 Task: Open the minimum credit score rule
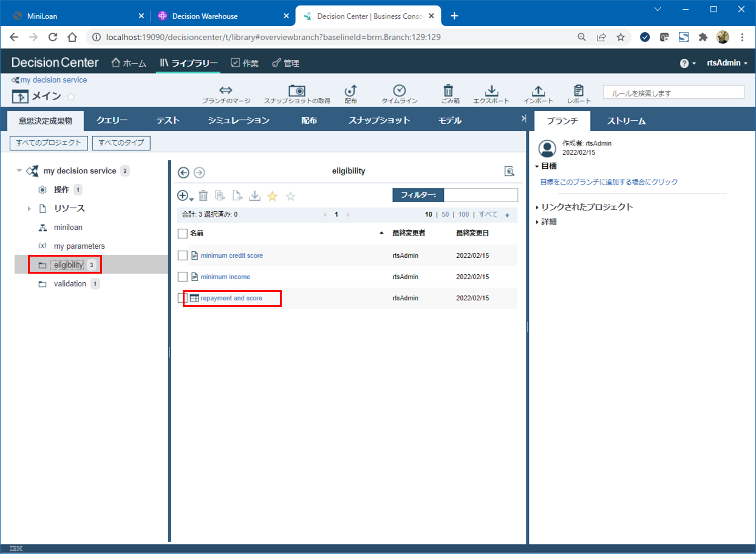pyautogui.click(x=232, y=255)
